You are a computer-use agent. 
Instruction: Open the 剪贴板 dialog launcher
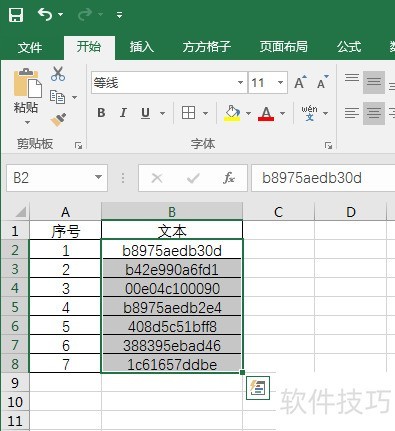click(79, 145)
